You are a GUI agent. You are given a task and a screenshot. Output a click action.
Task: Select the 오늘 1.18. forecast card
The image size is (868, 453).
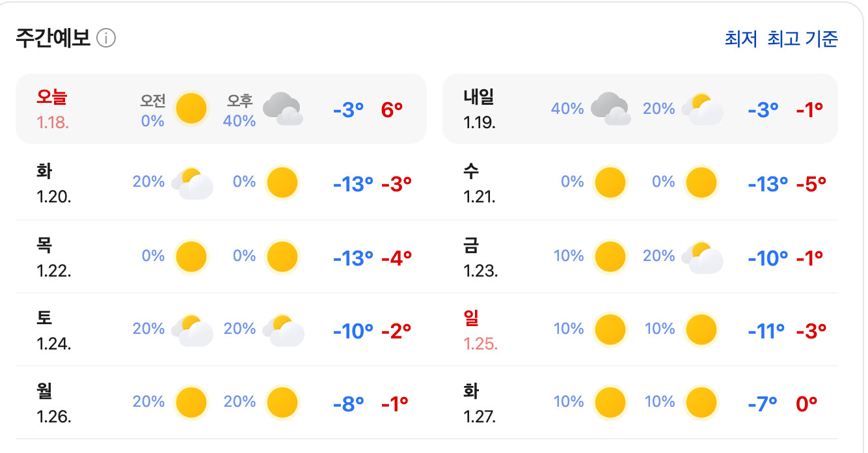tap(221, 108)
